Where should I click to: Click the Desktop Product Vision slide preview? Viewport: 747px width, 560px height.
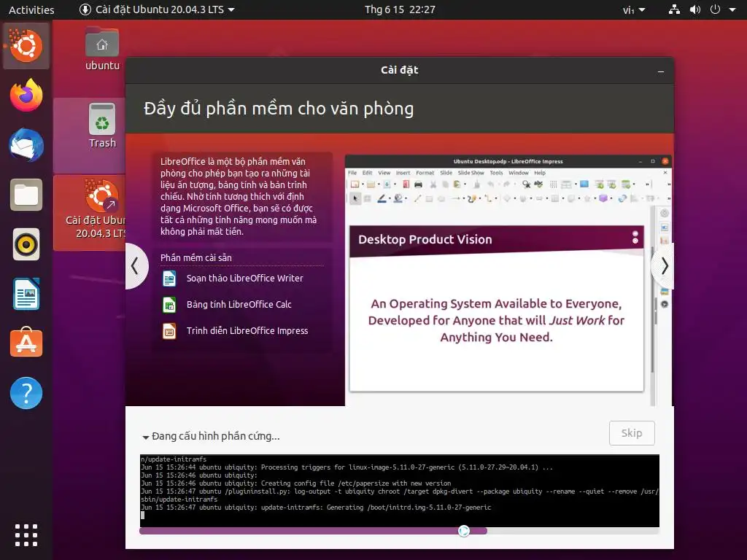click(496, 308)
